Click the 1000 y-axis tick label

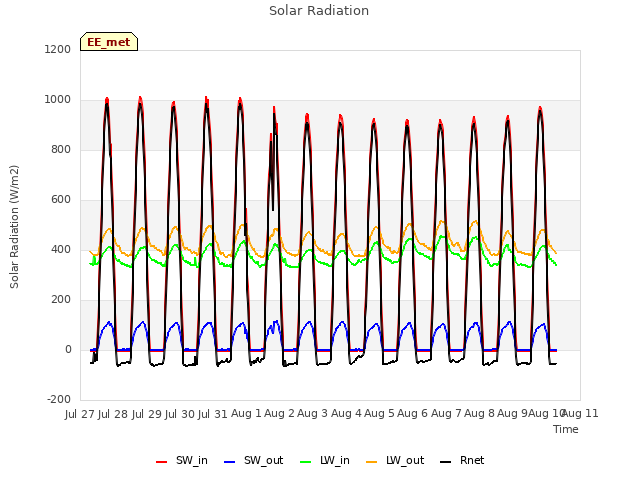[58, 100]
